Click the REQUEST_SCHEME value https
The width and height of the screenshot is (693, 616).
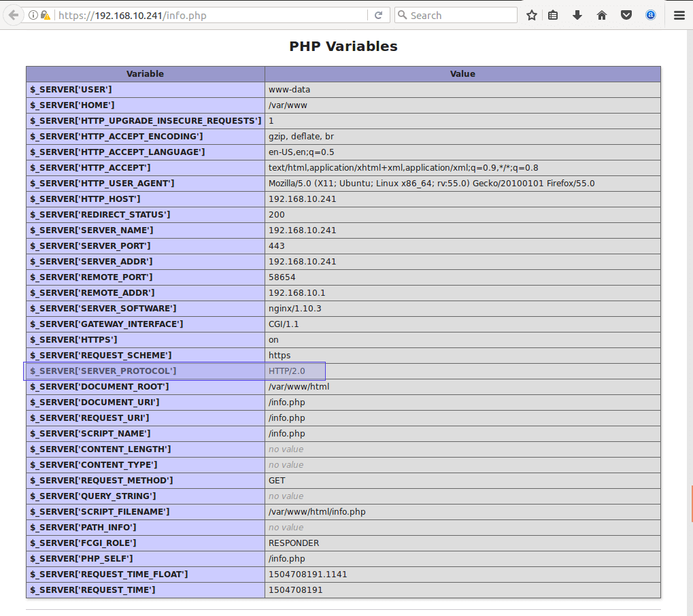point(280,356)
